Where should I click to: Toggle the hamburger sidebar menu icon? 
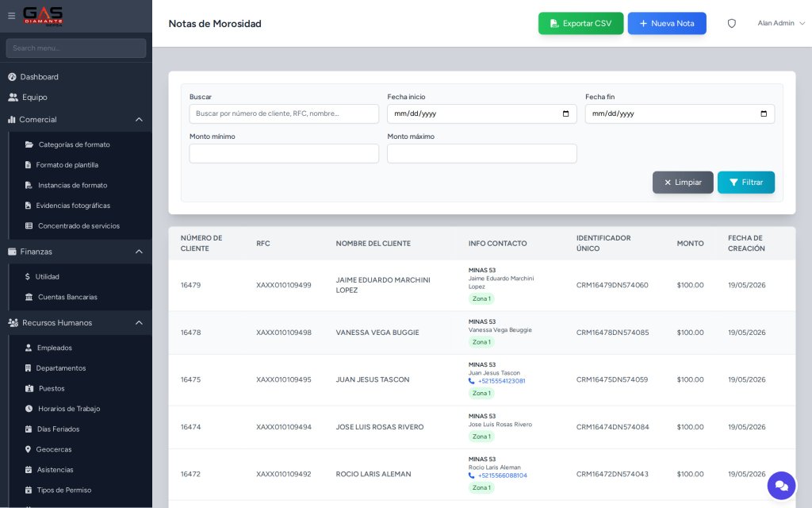[x=11, y=16]
